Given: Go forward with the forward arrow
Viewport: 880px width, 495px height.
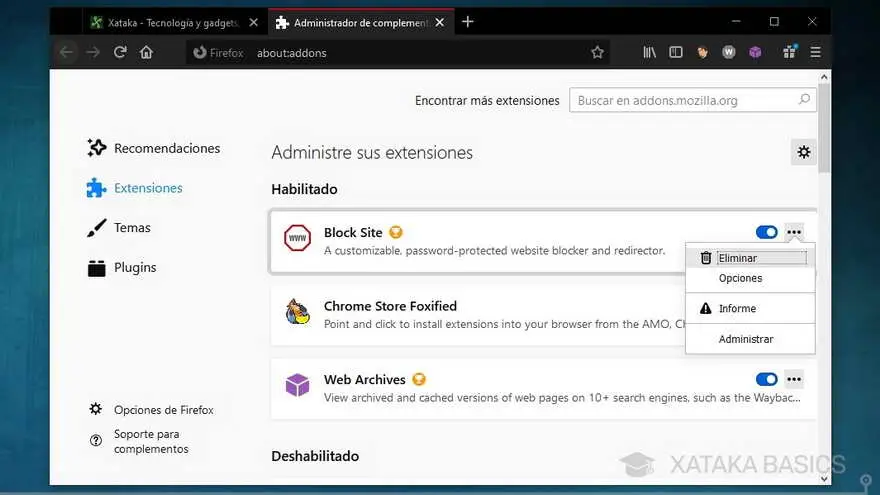Looking at the screenshot, I should [93, 53].
